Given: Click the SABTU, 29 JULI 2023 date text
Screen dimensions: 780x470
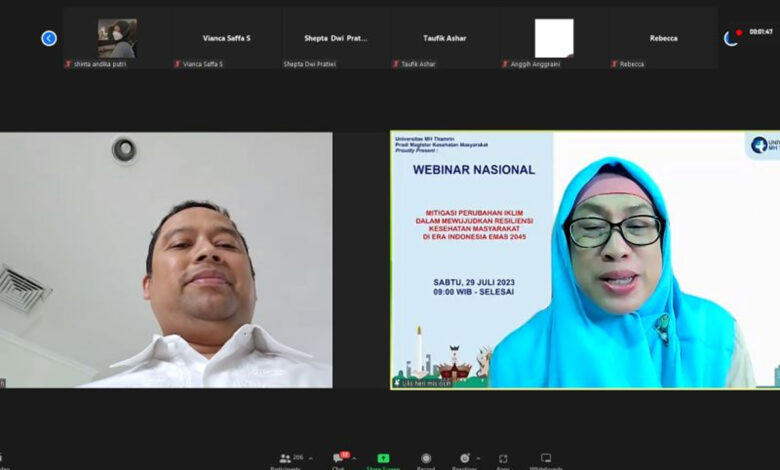Looking at the screenshot, I should (x=474, y=282).
